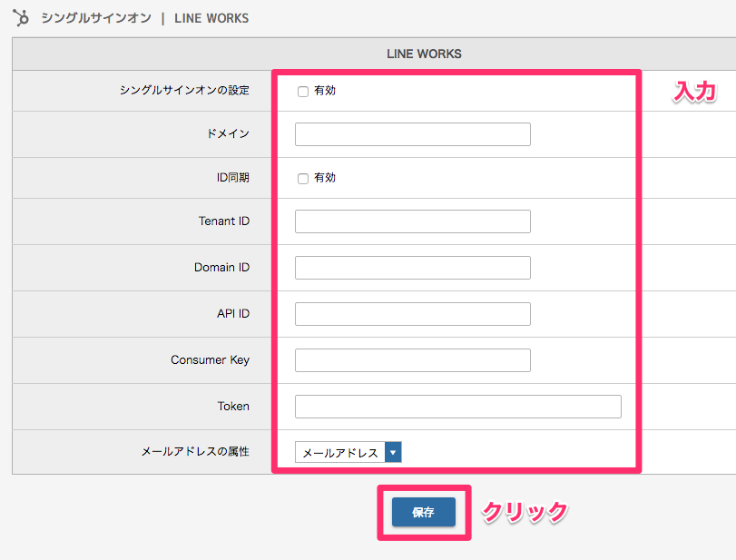Screen dimensions: 736x560
Task: Click the HubSpot-style logo icon in header
Action: click(21, 18)
